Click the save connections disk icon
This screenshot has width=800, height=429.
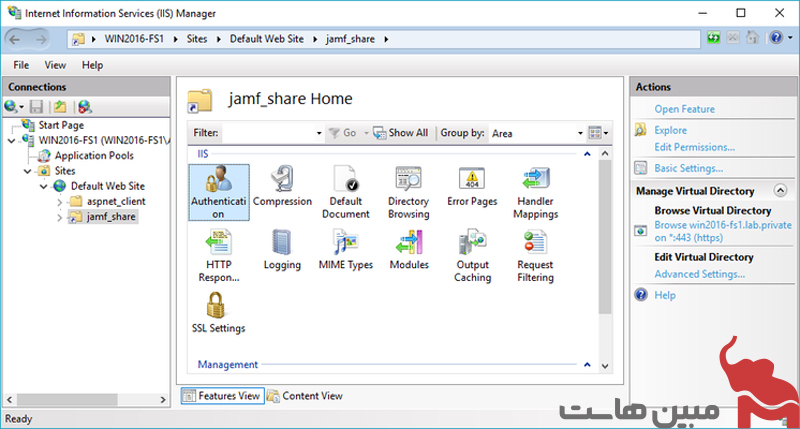tap(36, 107)
